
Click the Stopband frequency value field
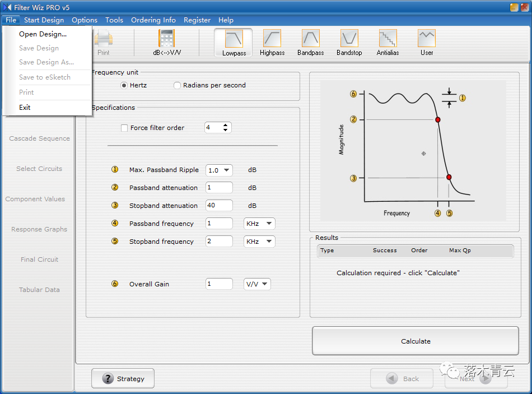[x=219, y=242]
